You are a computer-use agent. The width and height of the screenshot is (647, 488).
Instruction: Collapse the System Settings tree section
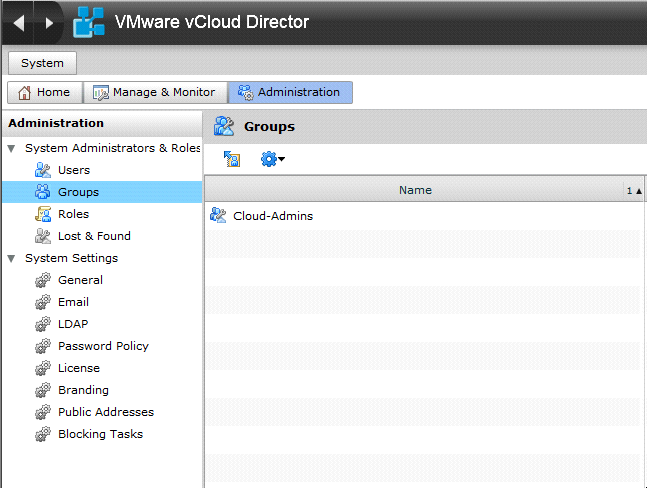click(x=12, y=259)
